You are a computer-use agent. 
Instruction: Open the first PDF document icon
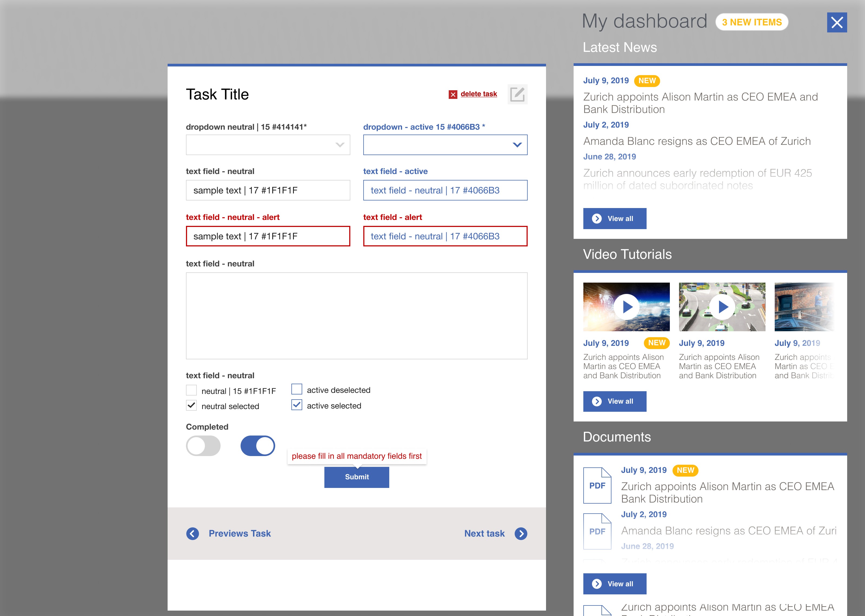pos(597,485)
